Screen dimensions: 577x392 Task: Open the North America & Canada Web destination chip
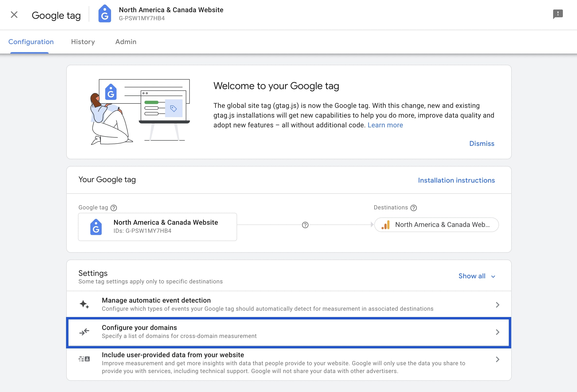click(436, 225)
